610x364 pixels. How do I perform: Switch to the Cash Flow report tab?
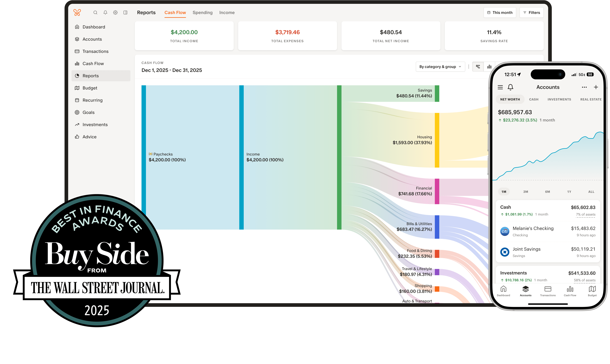pos(175,13)
